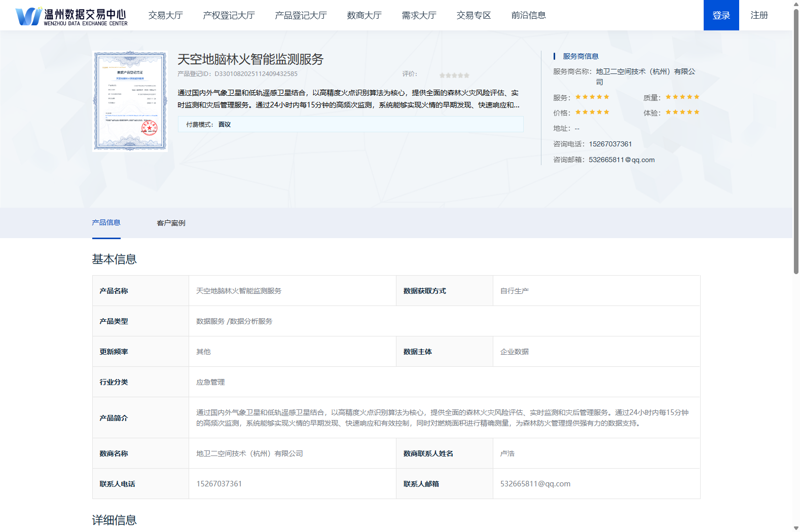
Task: Click the 企业数据 table cell
Action: pos(596,352)
